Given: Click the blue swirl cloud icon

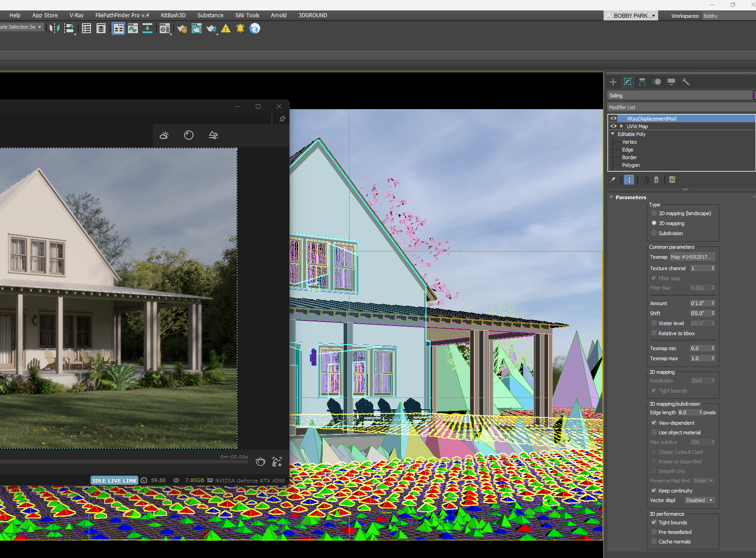Looking at the screenshot, I should pyautogui.click(x=255, y=29).
